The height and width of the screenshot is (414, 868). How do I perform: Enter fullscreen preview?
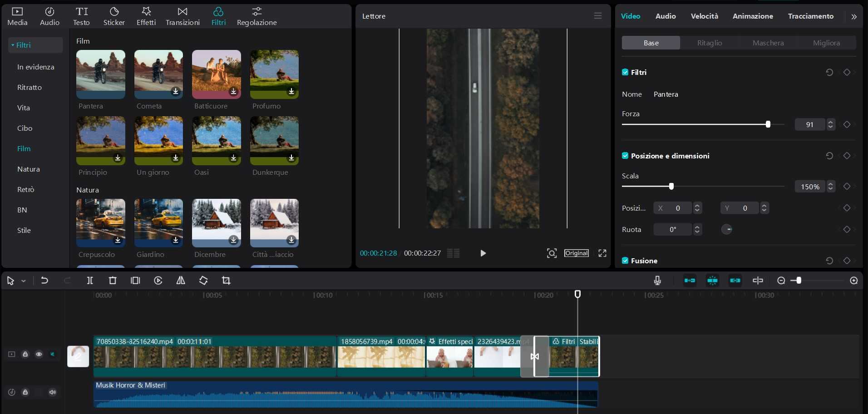(602, 253)
